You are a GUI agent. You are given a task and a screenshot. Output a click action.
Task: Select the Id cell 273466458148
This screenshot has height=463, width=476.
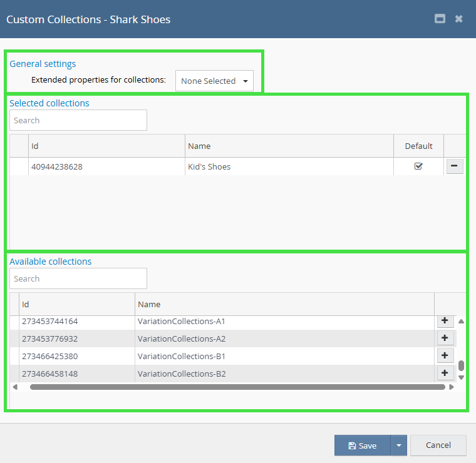pos(77,374)
